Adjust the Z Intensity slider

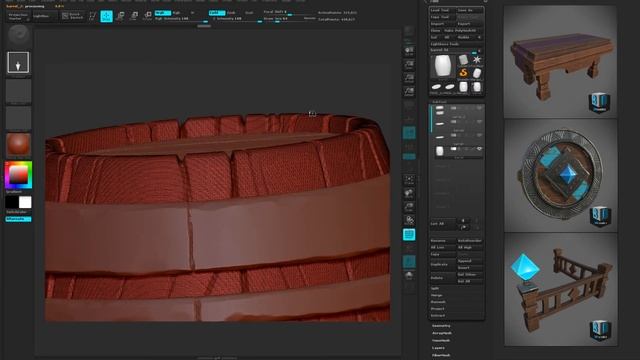(236, 19)
